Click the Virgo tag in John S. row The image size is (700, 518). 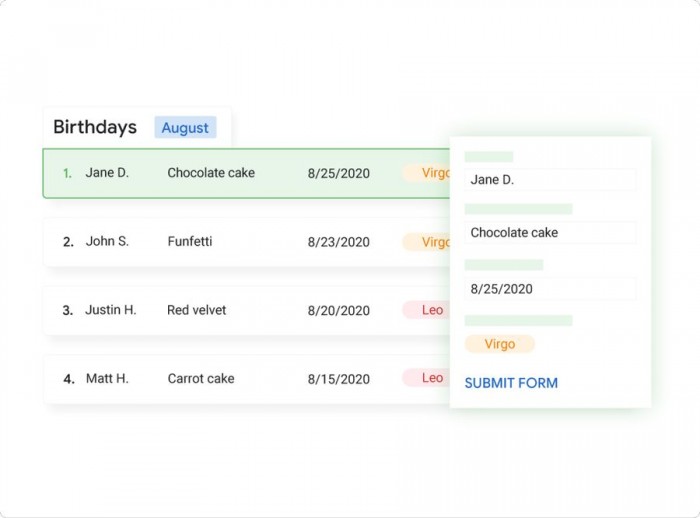(x=428, y=242)
